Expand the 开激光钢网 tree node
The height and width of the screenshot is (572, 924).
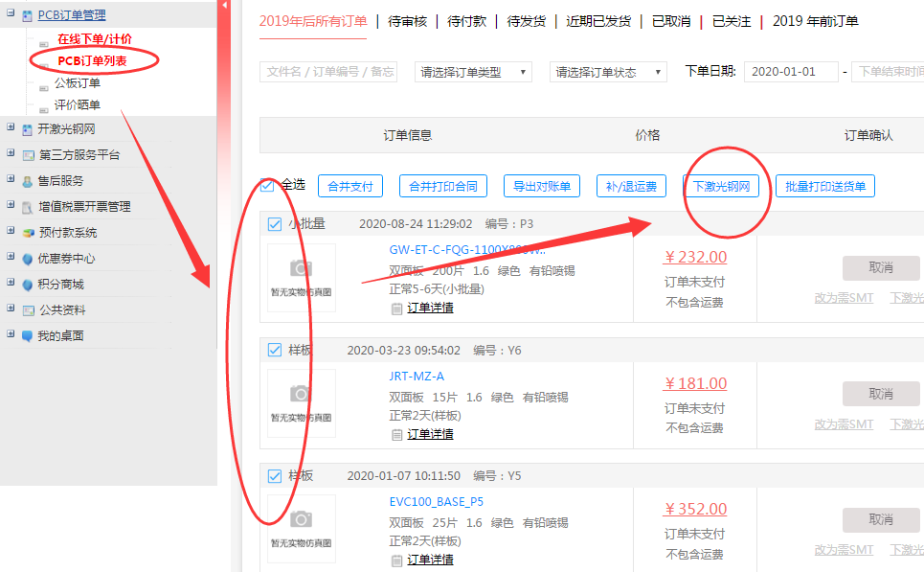pos(11,128)
